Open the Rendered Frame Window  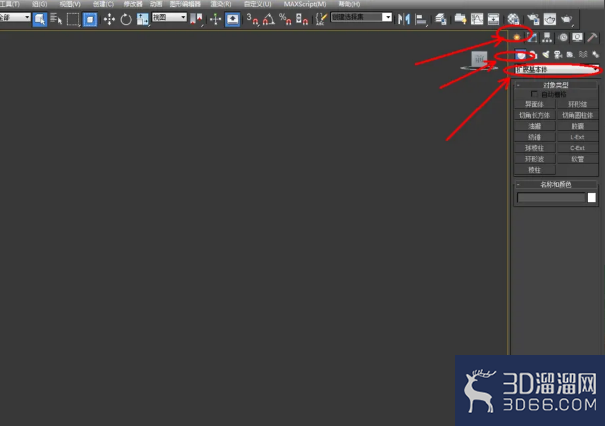550,19
